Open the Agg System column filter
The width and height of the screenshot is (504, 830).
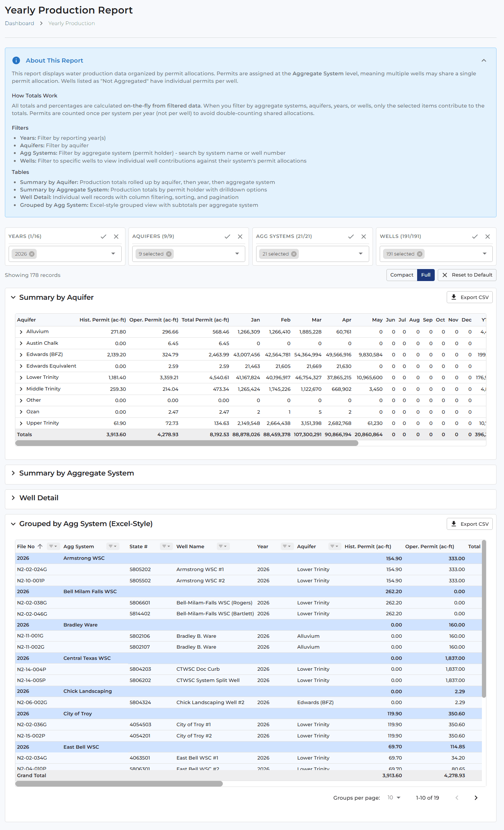coord(113,546)
